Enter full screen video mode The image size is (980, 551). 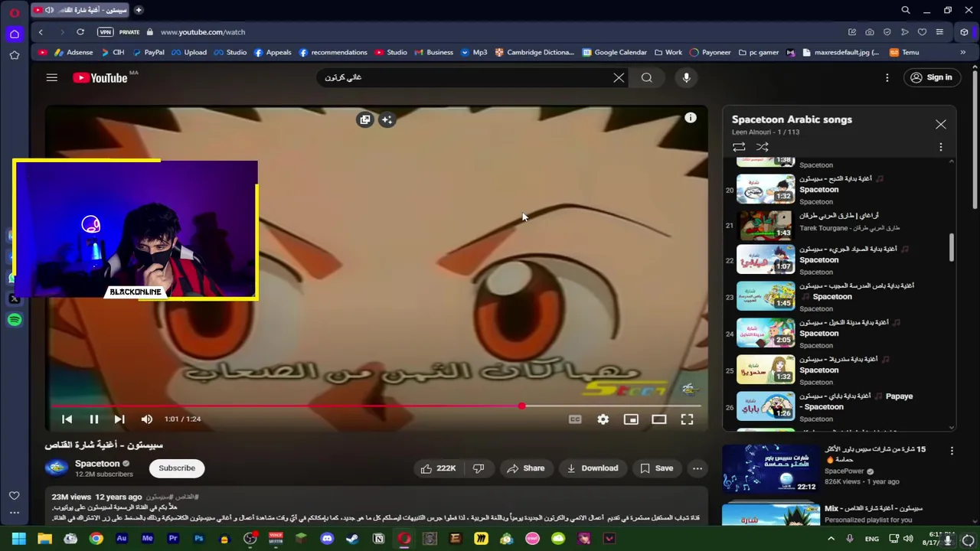(x=687, y=419)
